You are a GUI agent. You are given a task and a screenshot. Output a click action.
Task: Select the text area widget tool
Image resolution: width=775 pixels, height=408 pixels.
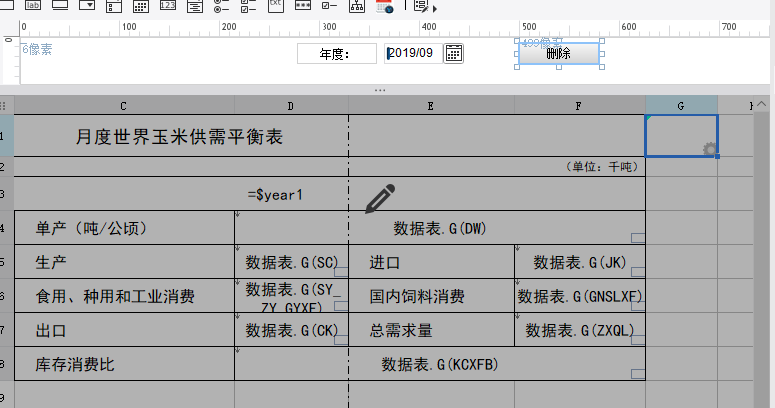point(195,6)
